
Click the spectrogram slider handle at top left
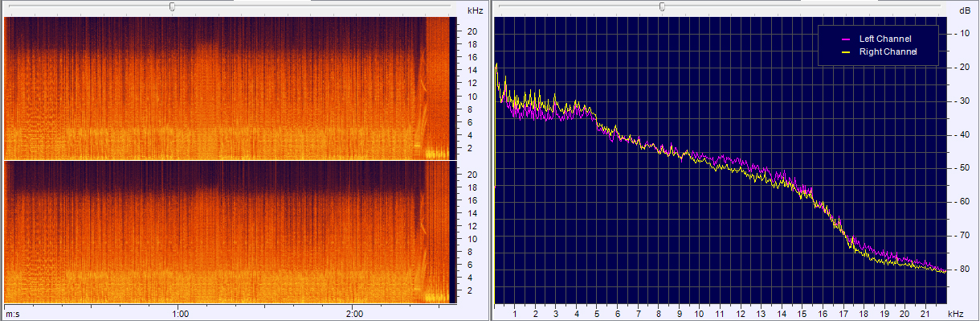(x=172, y=6)
